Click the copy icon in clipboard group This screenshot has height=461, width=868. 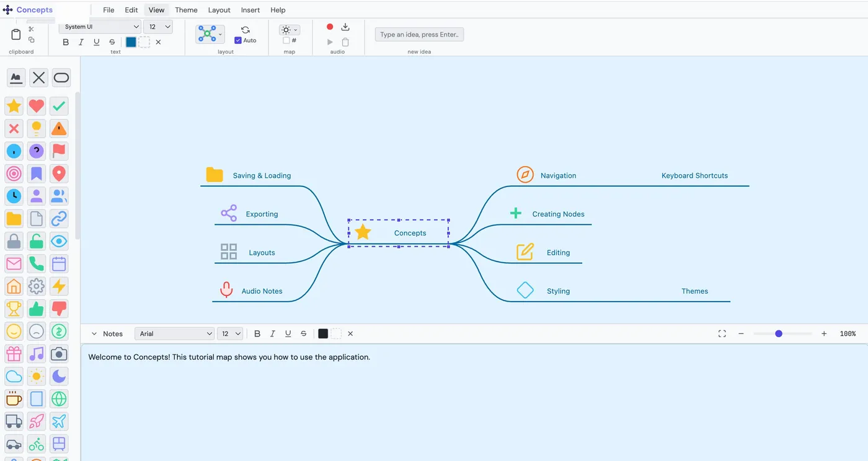[x=32, y=40]
